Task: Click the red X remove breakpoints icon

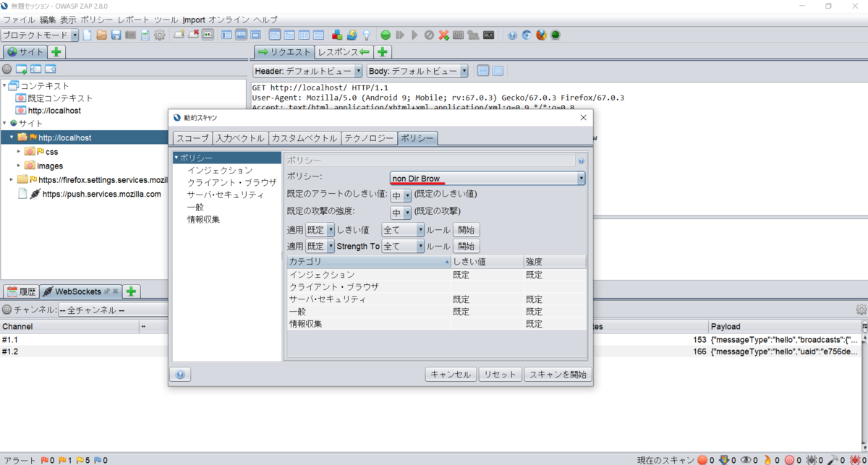Action: click(443, 35)
